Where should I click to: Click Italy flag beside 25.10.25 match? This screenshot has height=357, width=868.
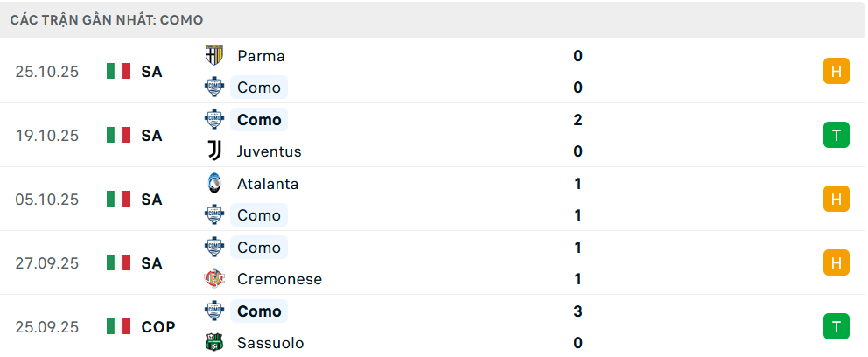(118, 71)
